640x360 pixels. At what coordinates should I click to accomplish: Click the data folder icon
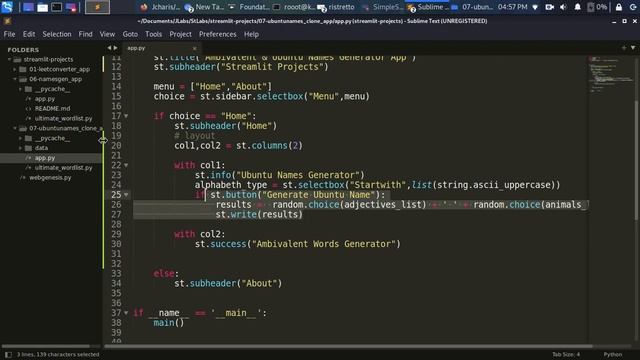coord(29,148)
